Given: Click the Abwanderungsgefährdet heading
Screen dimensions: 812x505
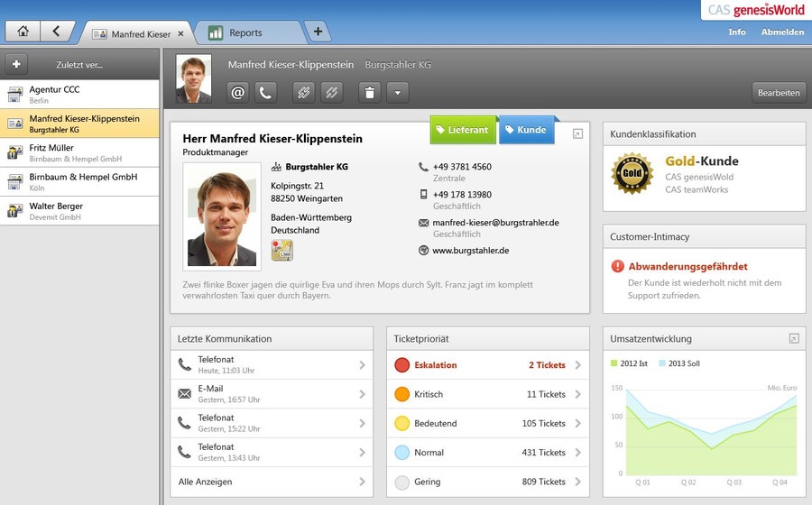Looking at the screenshot, I should tap(687, 266).
